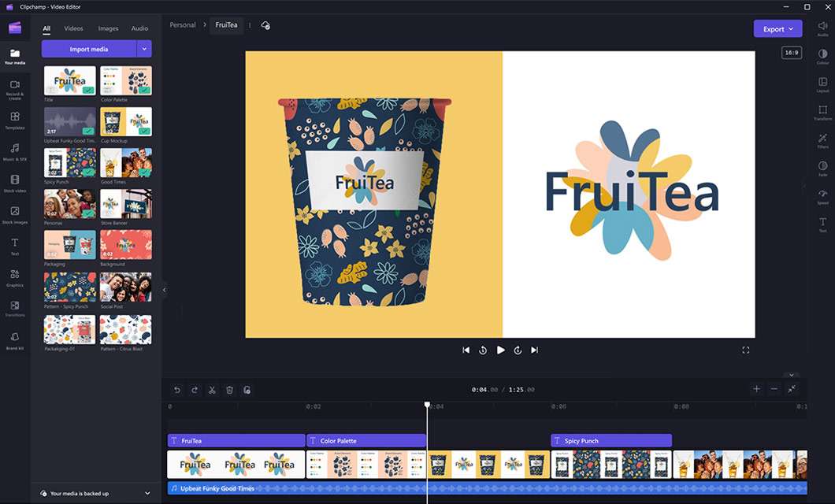Zoom in the timeline with plus icon
The image size is (835, 504).
point(756,389)
